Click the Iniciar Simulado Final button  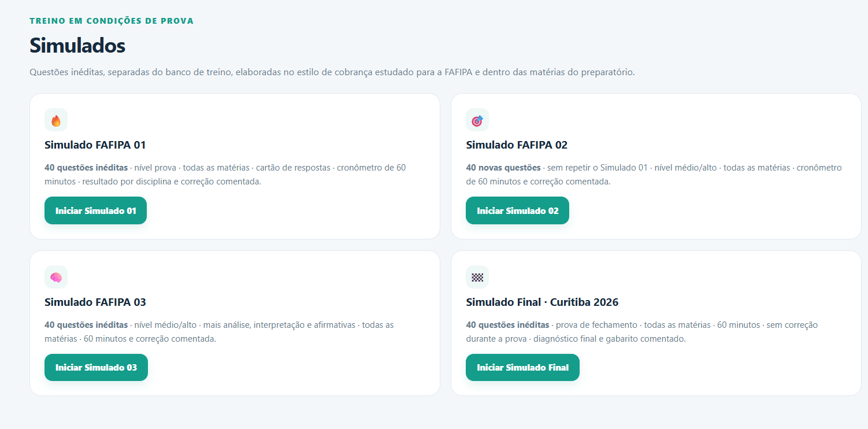[x=522, y=367]
